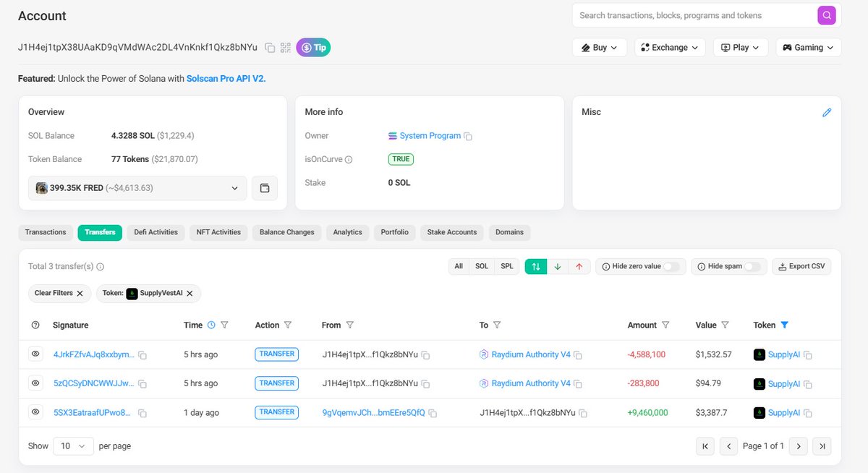Go to the next page of transfers
The image size is (868, 473).
(x=798, y=446)
